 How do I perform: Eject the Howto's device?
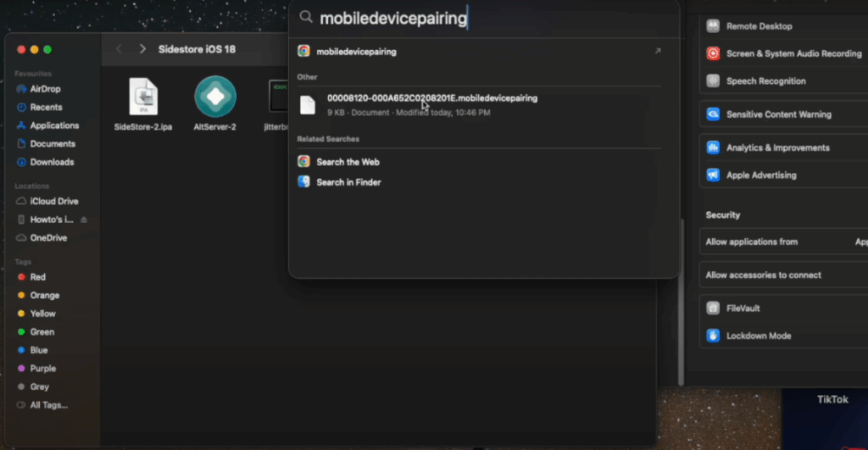pyautogui.click(x=84, y=219)
